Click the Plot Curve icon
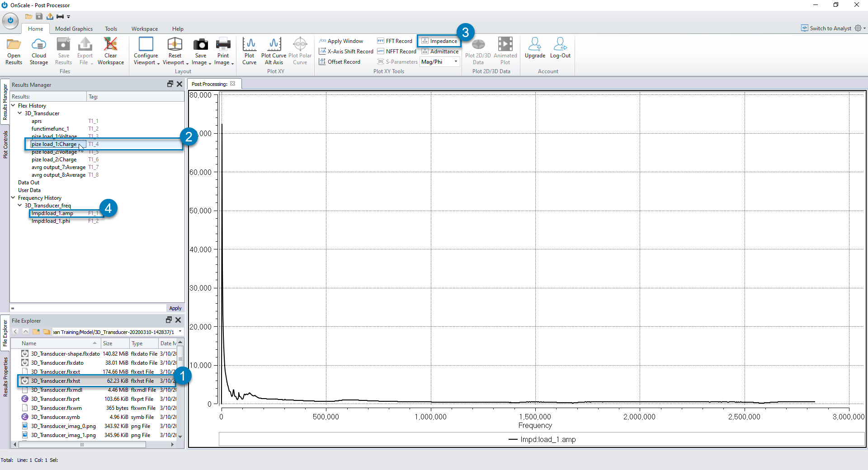This screenshot has width=868, height=470. [x=249, y=44]
